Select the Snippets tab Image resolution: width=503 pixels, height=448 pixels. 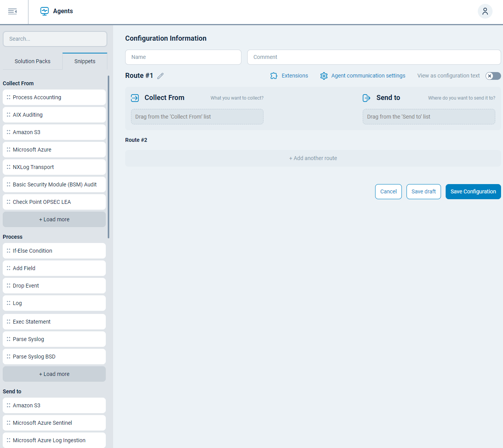pyautogui.click(x=84, y=61)
